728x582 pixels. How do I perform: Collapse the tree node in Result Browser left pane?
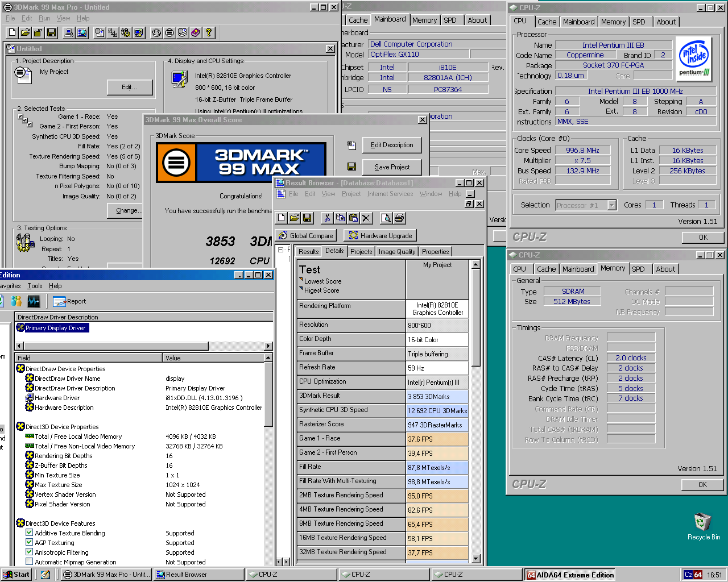pos(281,250)
